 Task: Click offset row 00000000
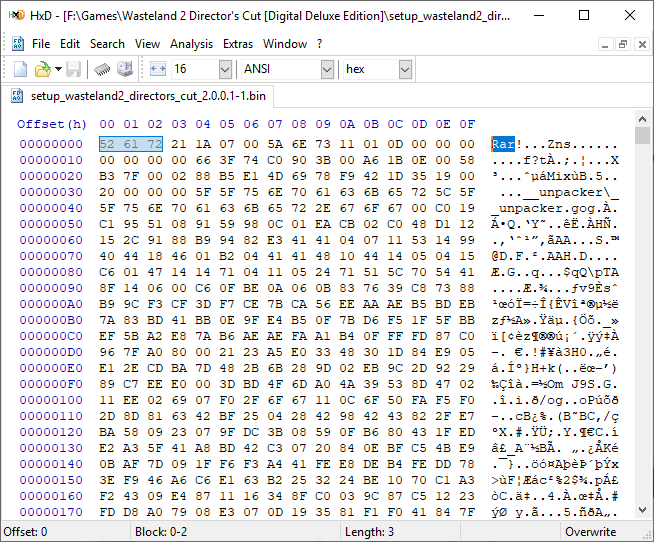(51, 144)
